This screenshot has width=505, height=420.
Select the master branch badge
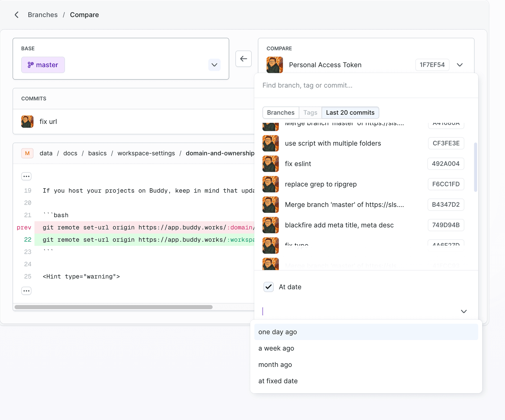click(43, 65)
